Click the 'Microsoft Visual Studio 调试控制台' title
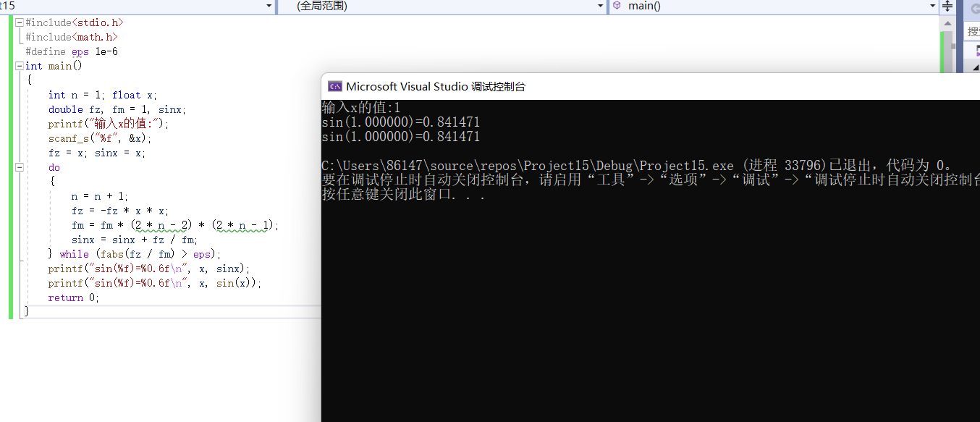This screenshot has height=422, width=980. click(x=436, y=86)
